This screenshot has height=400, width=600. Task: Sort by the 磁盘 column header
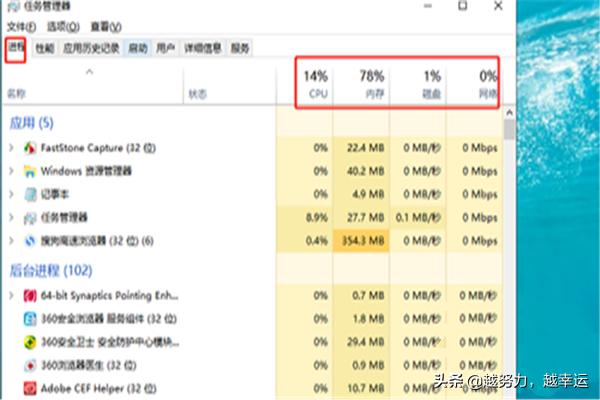tap(418, 84)
